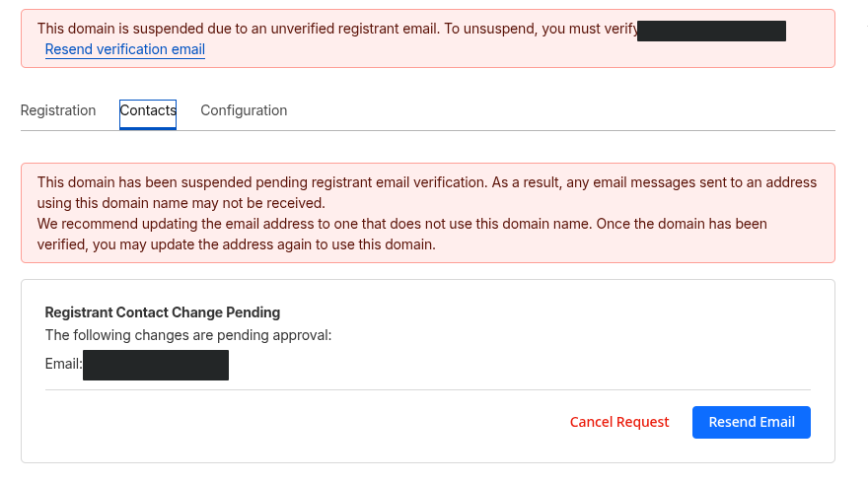
Task: Click the Email: label in the card
Action: point(63,365)
